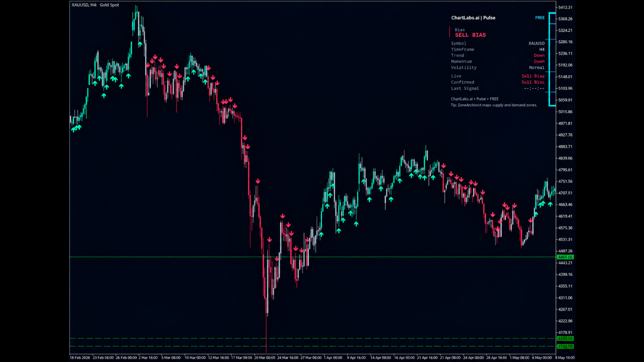Click the 'Symbol' row label
The image size is (644, 362).
pyautogui.click(x=458, y=43)
